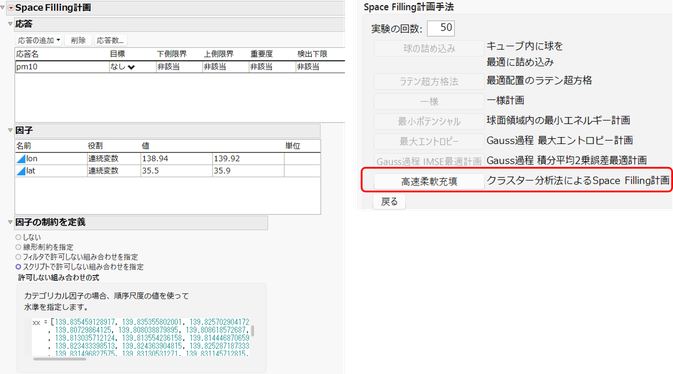Collapse the 応答 section
This screenshot has height=374, width=673.
point(10,24)
